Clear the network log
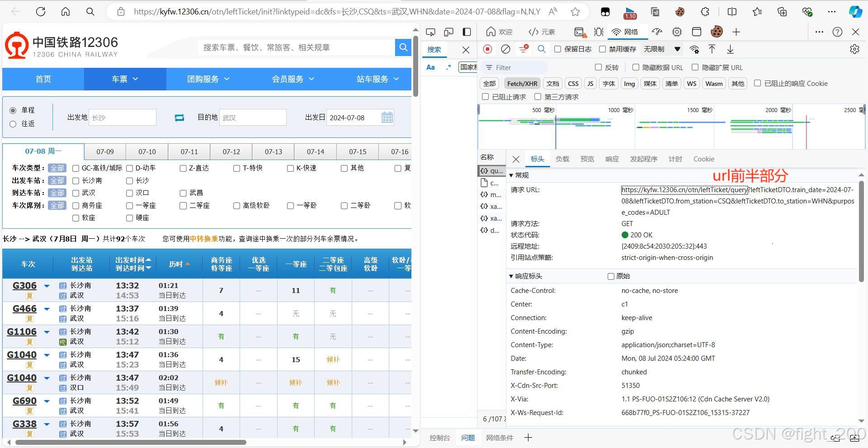Viewport: 868px width, 448px height. 505,49
